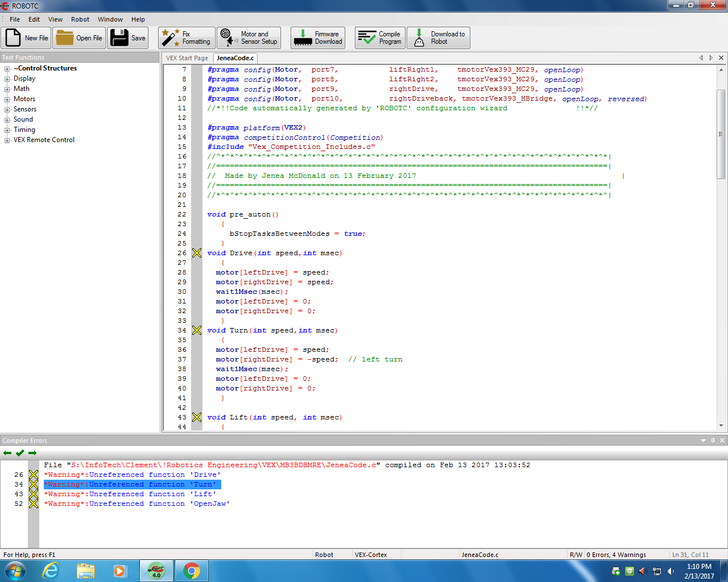This screenshot has width=728, height=582.
Task: Select the highlighted Unreferenced function 'Turn' warning
Action: tap(132, 484)
